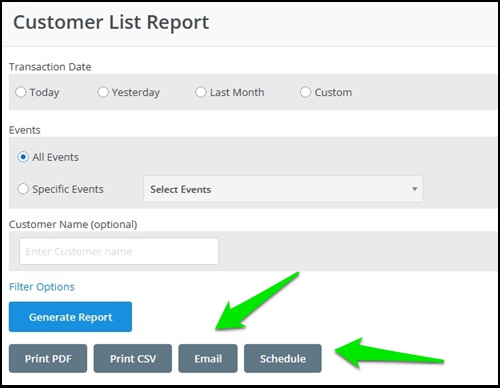
Task: Select the Custom date range option
Action: tap(305, 92)
